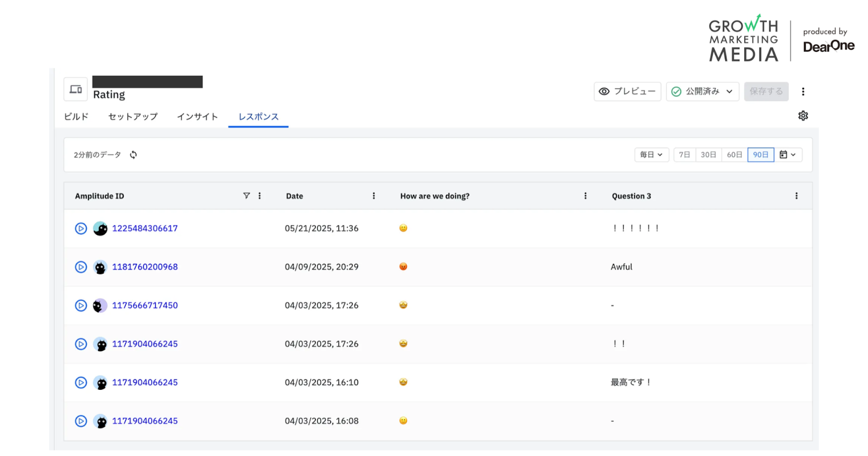Screen dimensions: 868x456
Task: Click the device icon beside Rating title
Action: point(76,90)
